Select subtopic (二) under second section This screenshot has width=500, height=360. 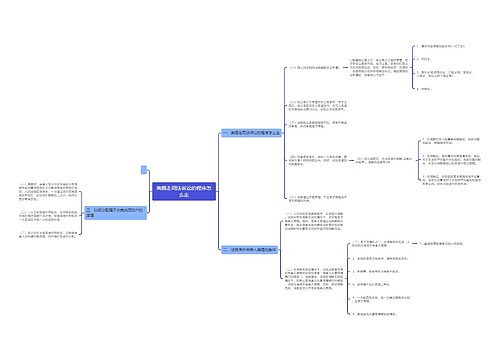point(314,279)
